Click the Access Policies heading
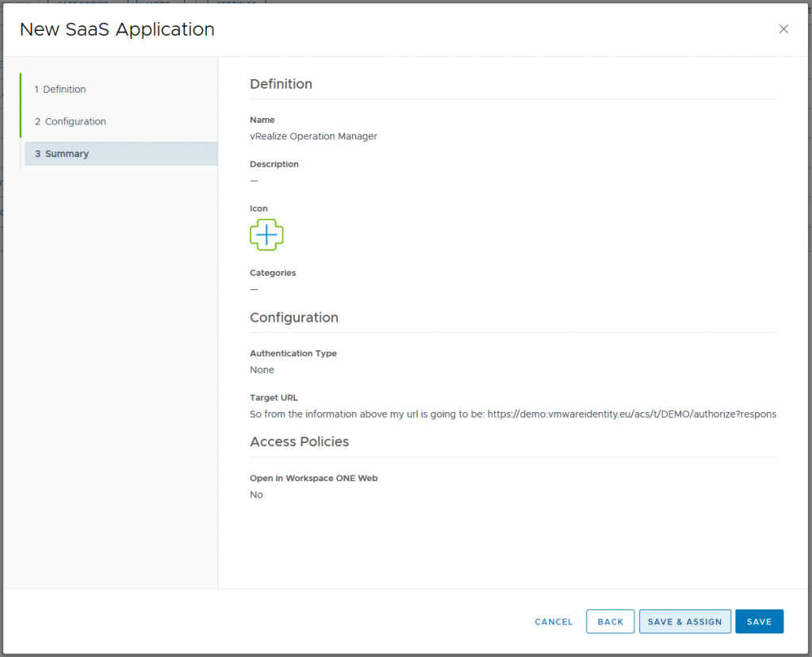Viewport: 812px width, 657px height. pyautogui.click(x=299, y=441)
